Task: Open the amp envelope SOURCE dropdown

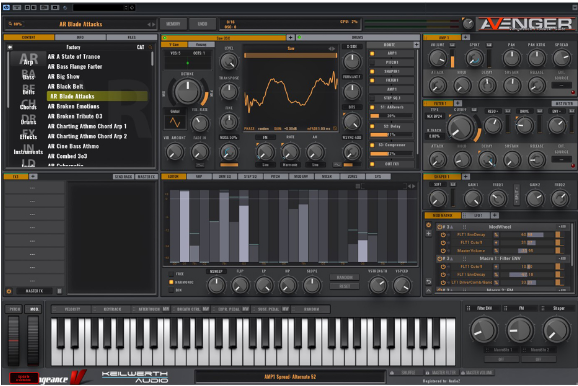Action: pos(561,86)
